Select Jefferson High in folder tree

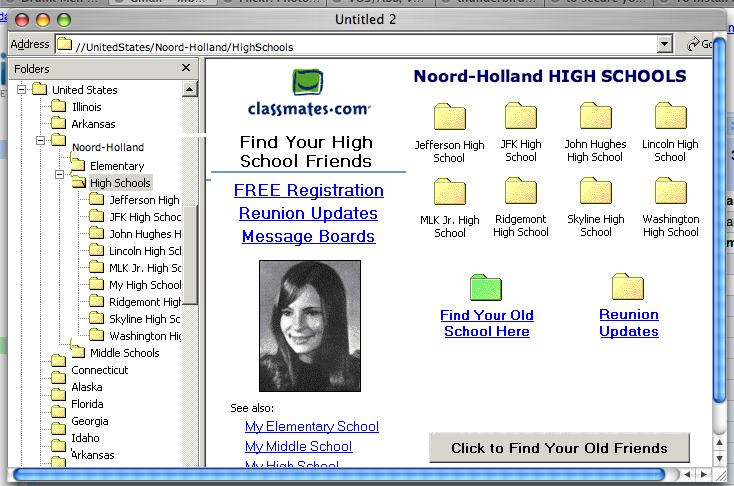[x=144, y=200]
